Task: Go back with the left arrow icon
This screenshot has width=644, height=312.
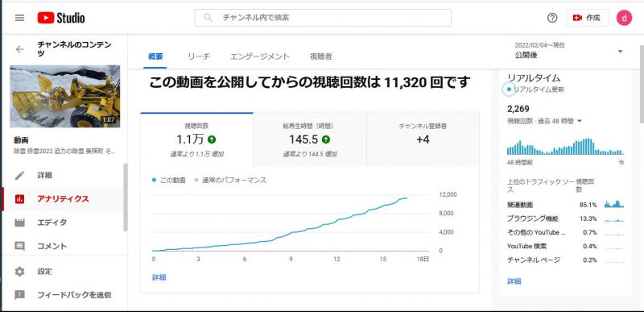Action: pos(19,49)
